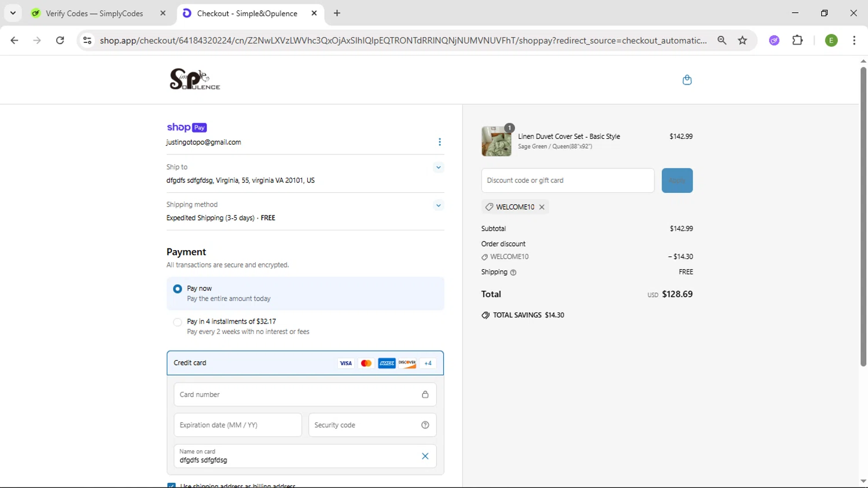Click the security code help icon
Screen dimensions: 868x488
point(425,425)
